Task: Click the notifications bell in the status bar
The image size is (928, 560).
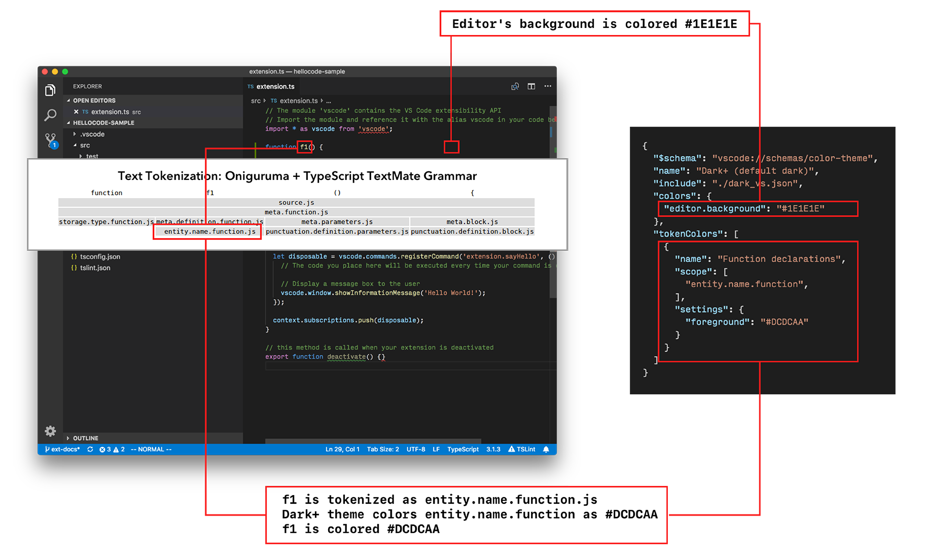Action: 546,449
